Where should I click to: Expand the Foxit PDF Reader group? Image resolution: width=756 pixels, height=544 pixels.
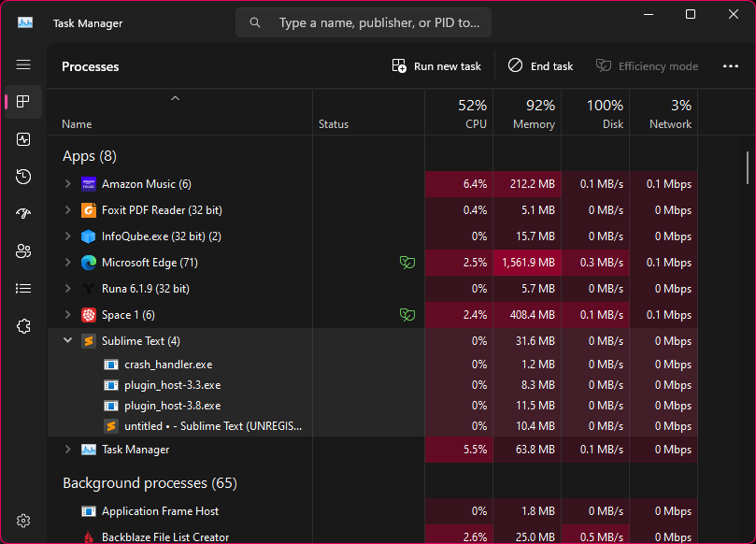point(67,209)
